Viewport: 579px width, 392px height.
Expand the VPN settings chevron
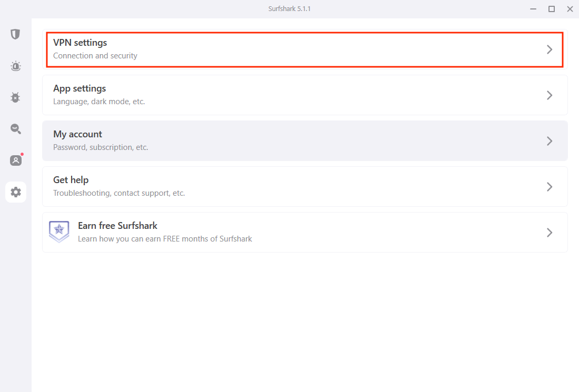[550, 49]
